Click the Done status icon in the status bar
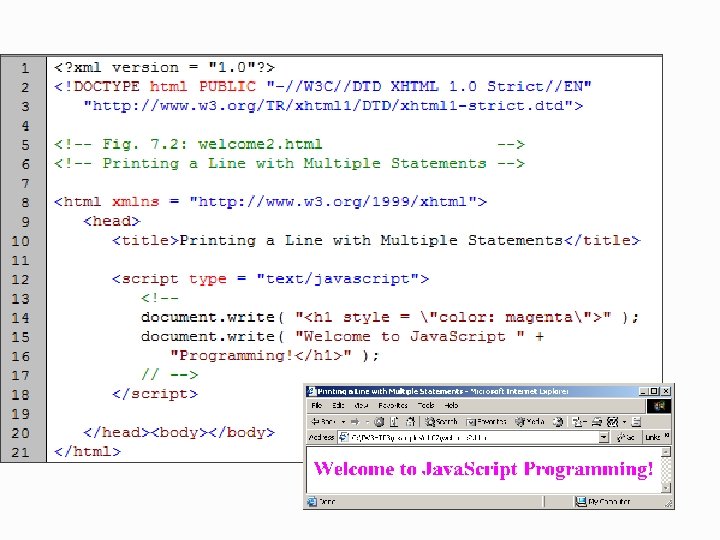This screenshot has width=720, height=540. pyautogui.click(x=312, y=501)
